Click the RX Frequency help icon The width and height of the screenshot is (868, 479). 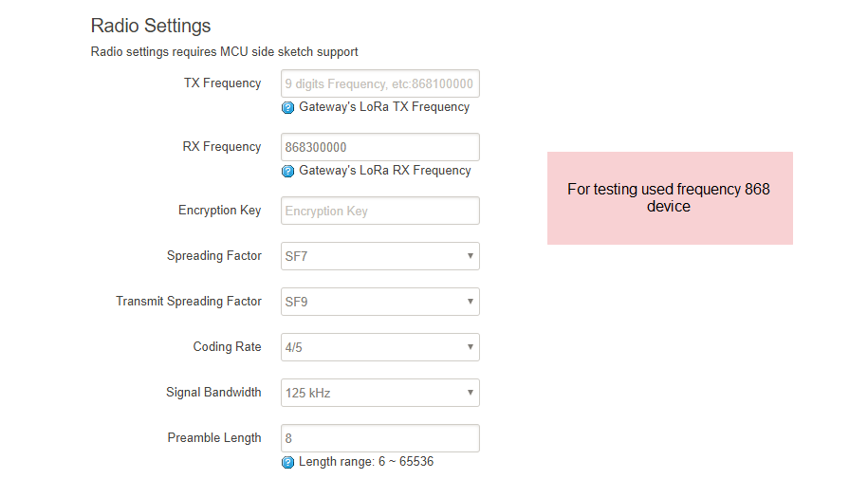[287, 171]
